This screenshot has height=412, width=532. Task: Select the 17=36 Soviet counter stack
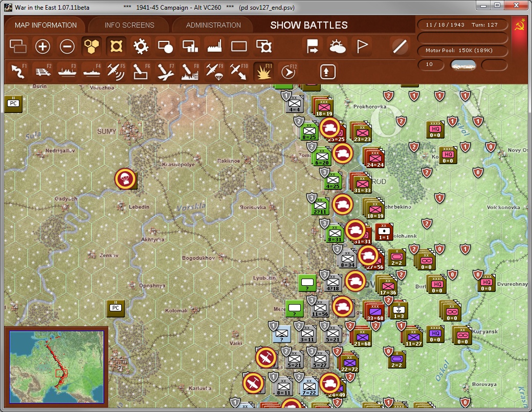coord(387,286)
